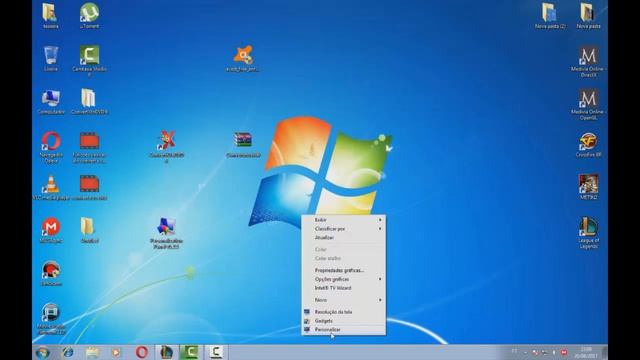The image size is (640, 360).
Task: Select the Avast installer icon on desktop
Action: pyautogui.click(x=243, y=58)
